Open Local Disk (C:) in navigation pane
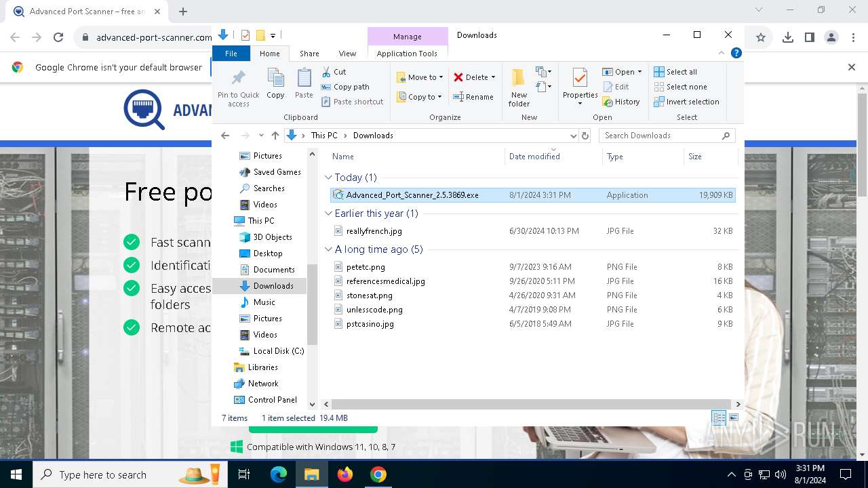The width and height of the screenshot is (868, 488). click(278, 351)
